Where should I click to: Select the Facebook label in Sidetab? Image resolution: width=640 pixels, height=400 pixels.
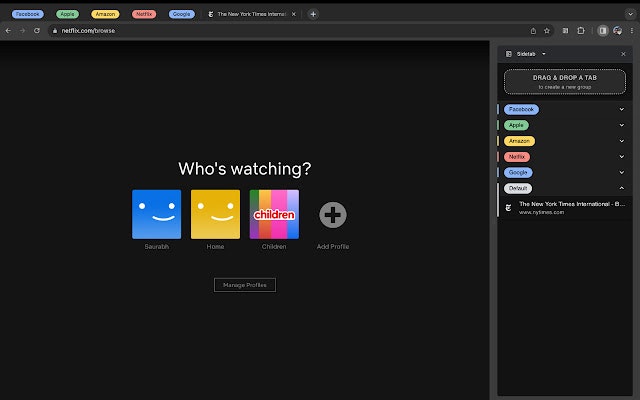coord(521,109)
